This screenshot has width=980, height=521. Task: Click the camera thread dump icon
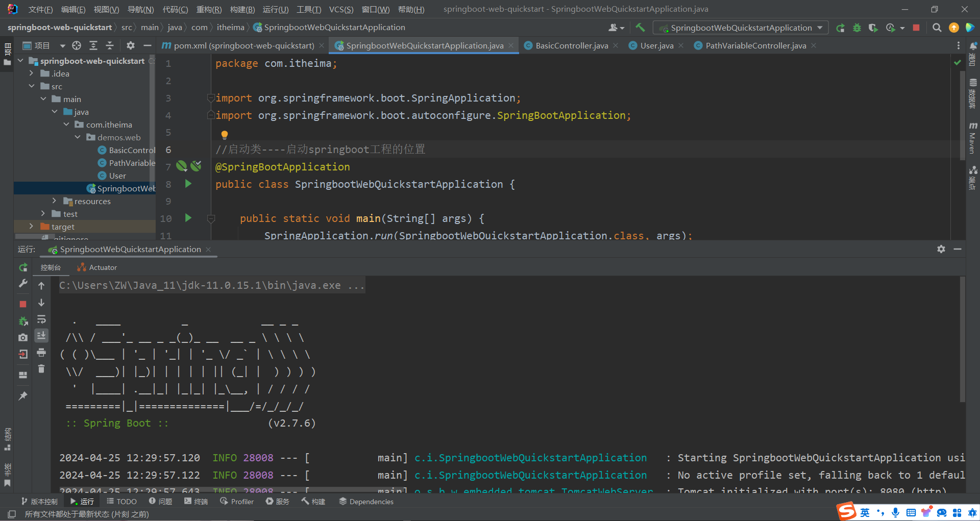pyautogui.click(x=23, y=337)
